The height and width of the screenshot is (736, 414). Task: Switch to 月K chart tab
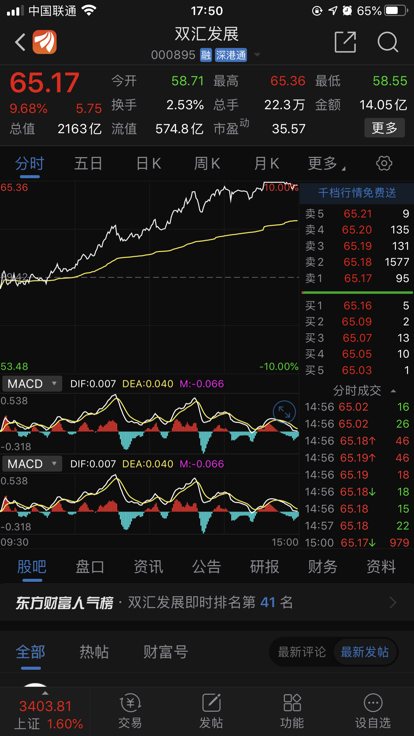tap(266, 164)
